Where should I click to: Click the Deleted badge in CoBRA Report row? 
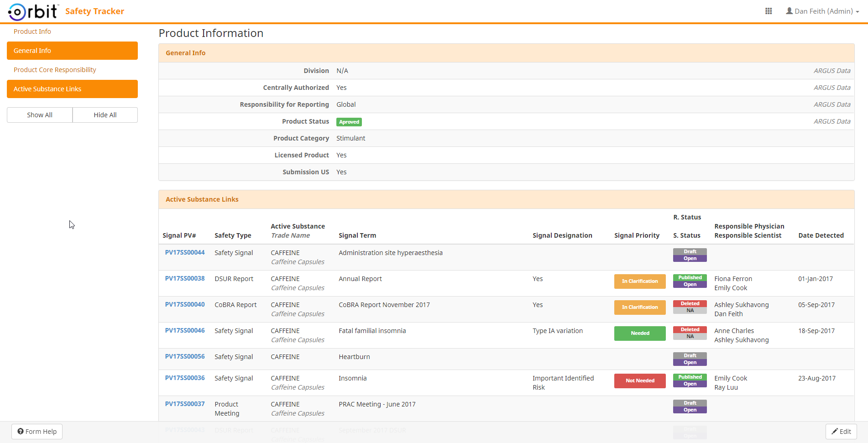pyautogui.click(x=690, y=304)
